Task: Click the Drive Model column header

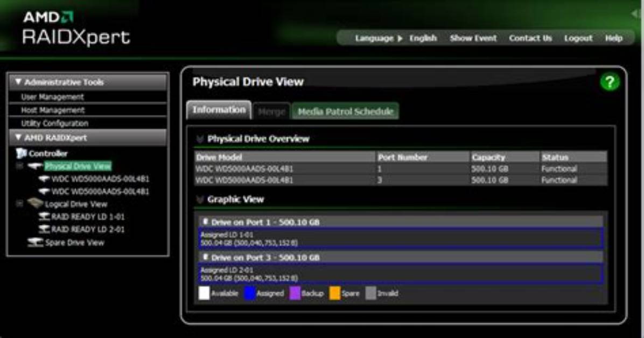Action: pos(285,157)
